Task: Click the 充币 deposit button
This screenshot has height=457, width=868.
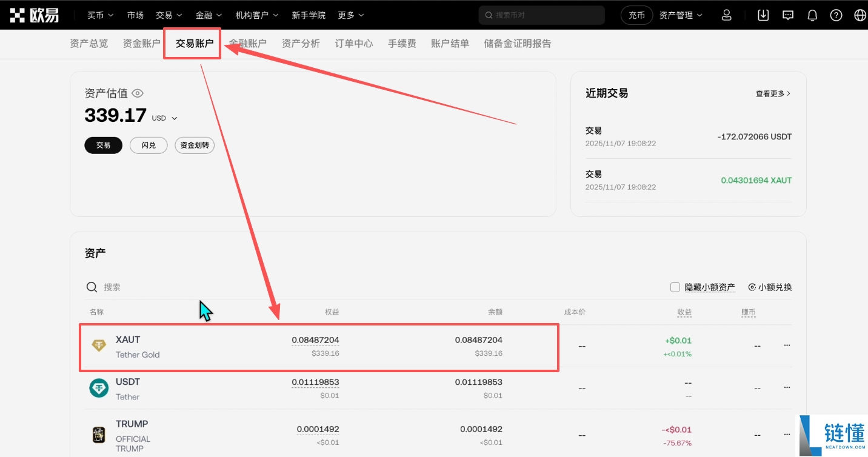Action: click(x=636, y=15)
